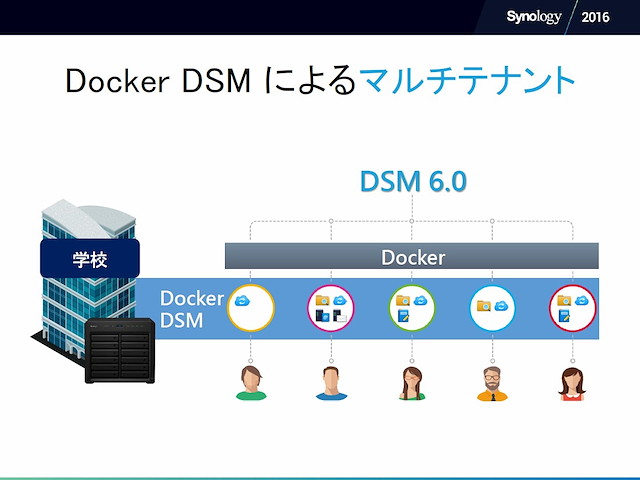Click the green-ringed container circle
This screenshot has height=480, width=640.
pos(412,308)
